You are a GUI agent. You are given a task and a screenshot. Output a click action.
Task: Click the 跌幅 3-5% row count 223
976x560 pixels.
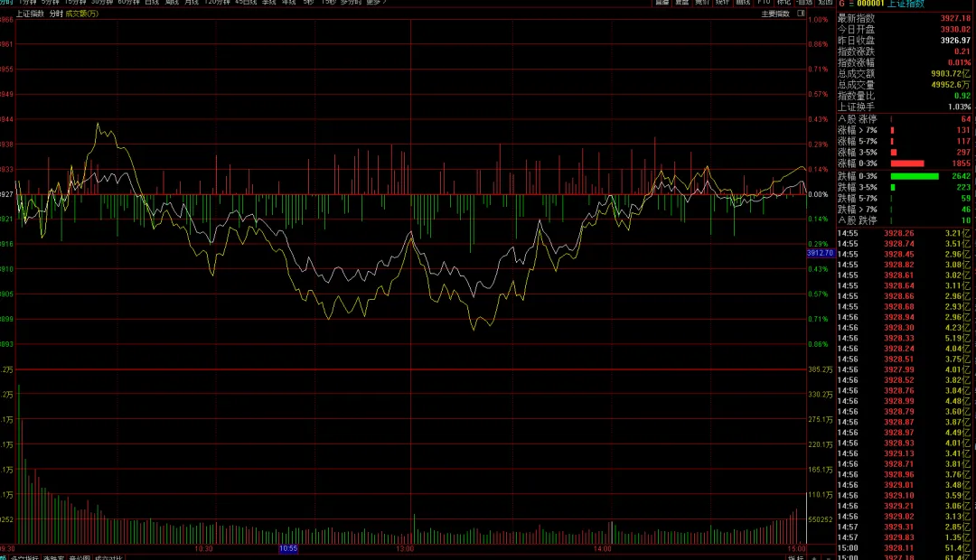tap(963, 187)
